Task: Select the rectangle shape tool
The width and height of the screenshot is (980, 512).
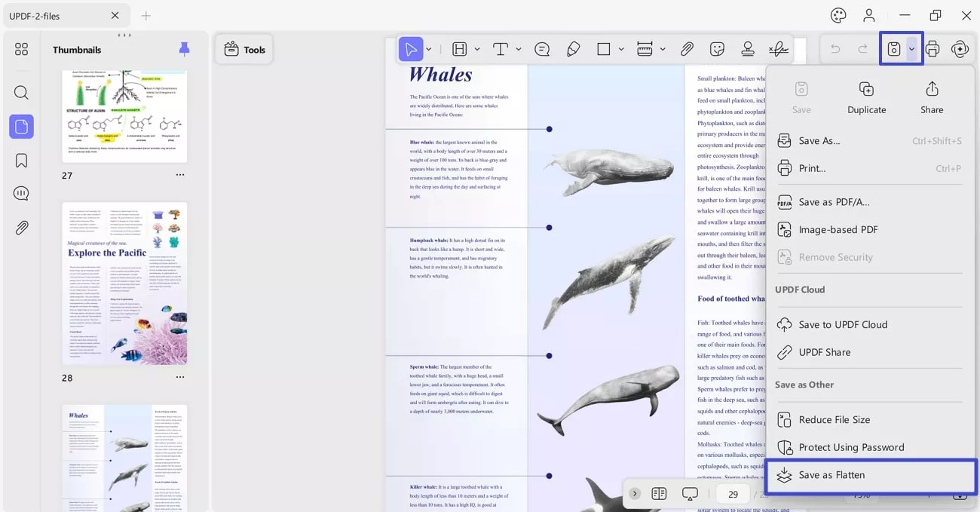Action: [603, 49]
